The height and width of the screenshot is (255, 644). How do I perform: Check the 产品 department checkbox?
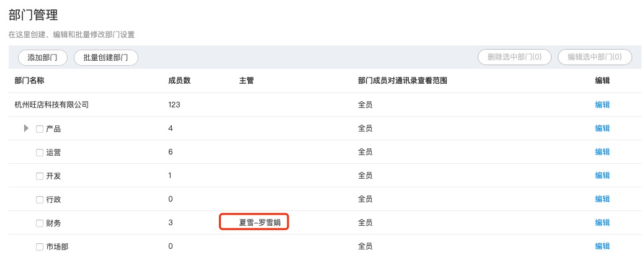(40, 129)
